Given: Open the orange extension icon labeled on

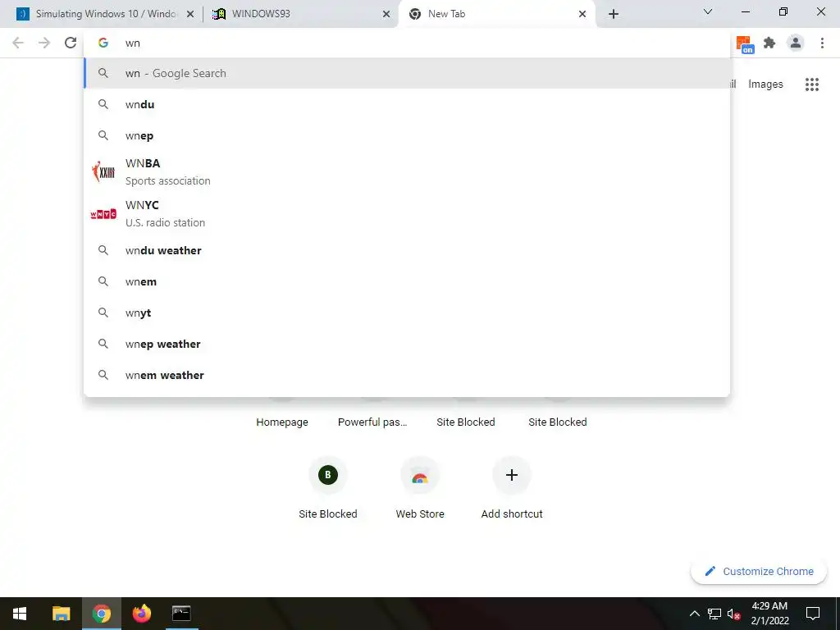Looking at the screenshot, I should [x=745, y=44].
